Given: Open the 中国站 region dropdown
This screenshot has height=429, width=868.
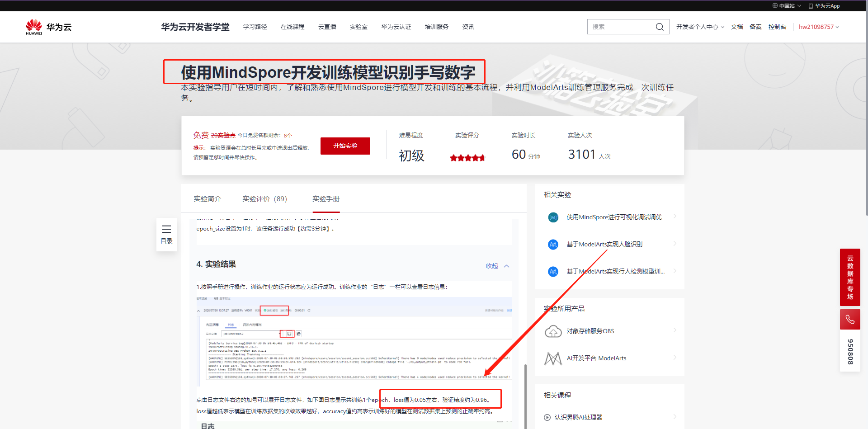Looking at the screenshot, I should click(x=787, y=6).
